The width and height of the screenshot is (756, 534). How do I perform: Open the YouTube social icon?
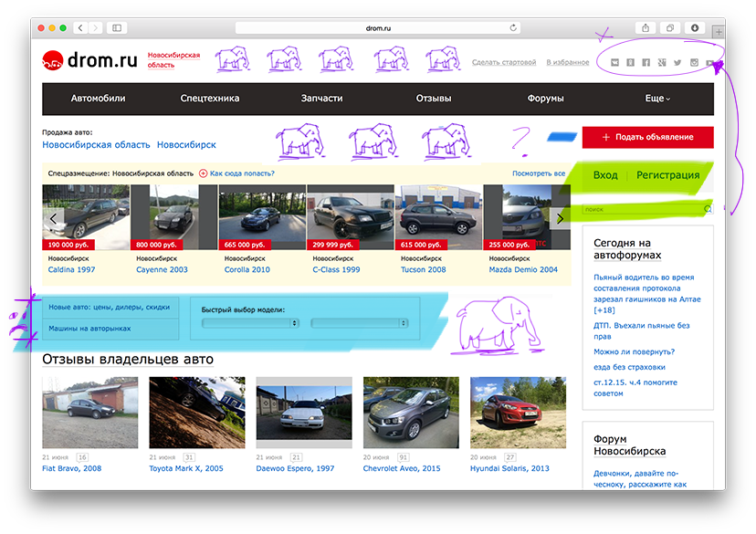[x=709, y=63]
